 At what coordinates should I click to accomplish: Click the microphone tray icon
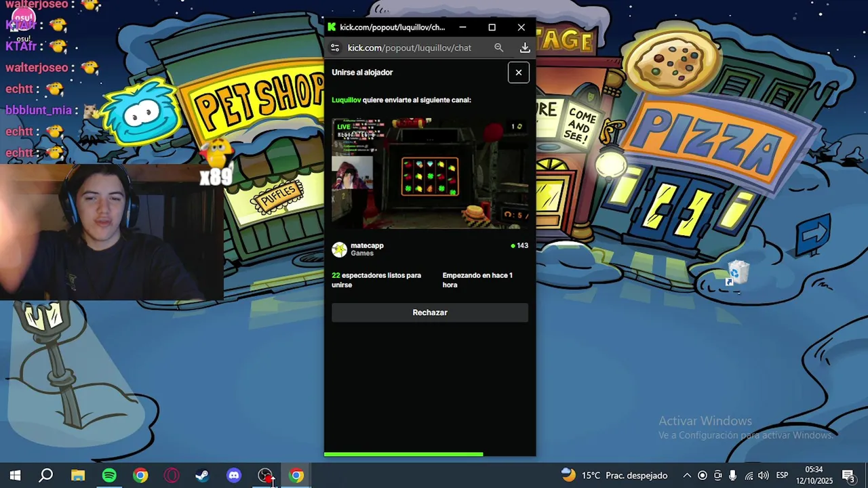733,475
